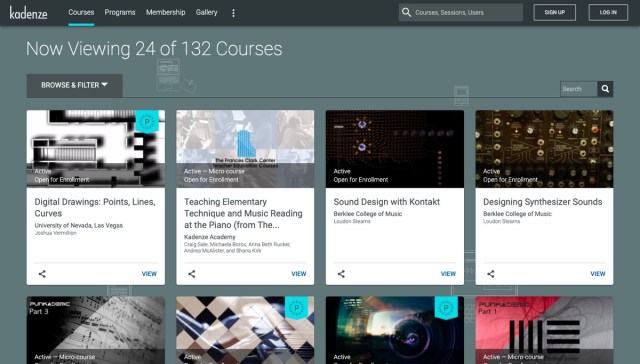This screenshot has width=640, height=364.
Task: Open the three-dot more menu in navbar
Action: pos(233,13)
